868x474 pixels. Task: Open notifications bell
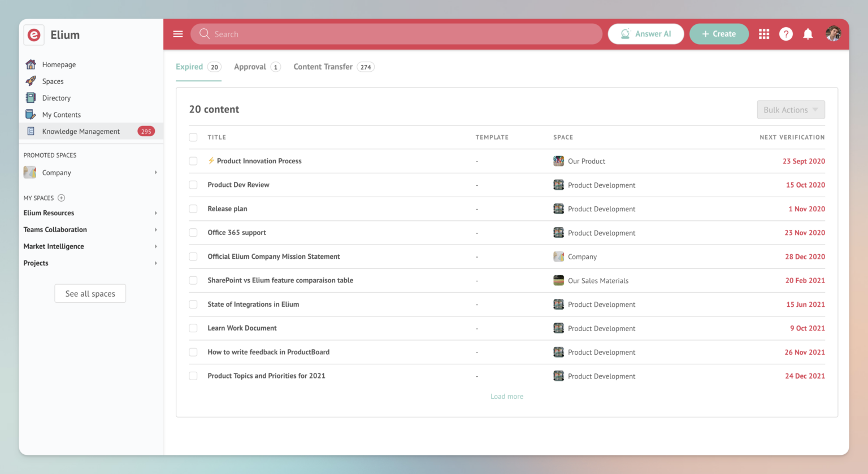pyautogui.click(x=808, y=34)
